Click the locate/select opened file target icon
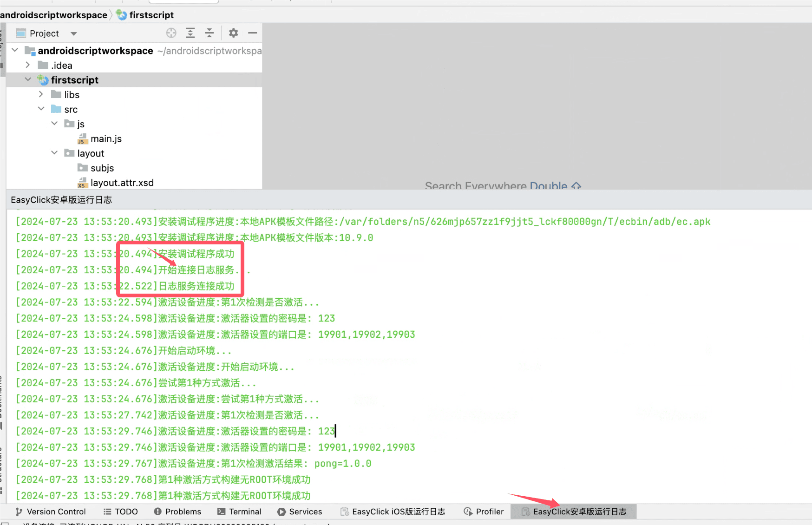 point(171,33)
